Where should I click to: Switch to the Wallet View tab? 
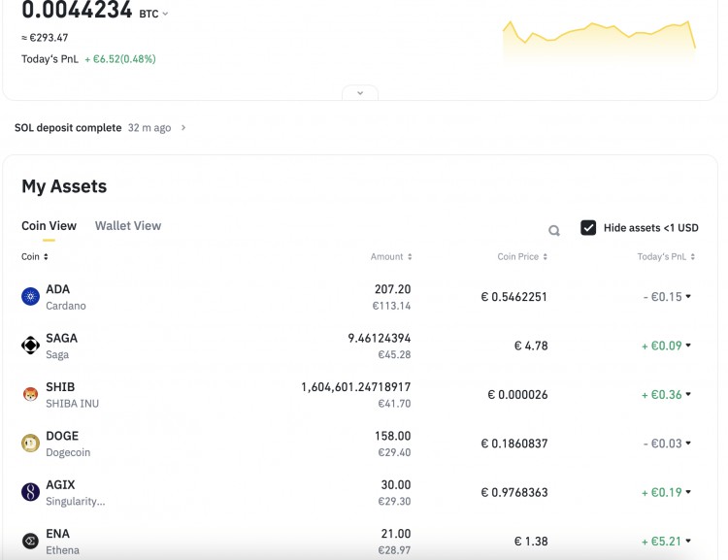[128, 226]
